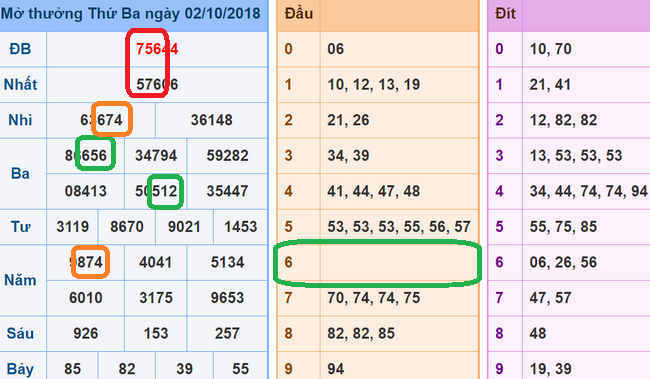Select Đít value '34, 44, 74, 74, 94'
The height and width of the screenshot is (379, 650).
pyautogui.click(x=589, y=192)
